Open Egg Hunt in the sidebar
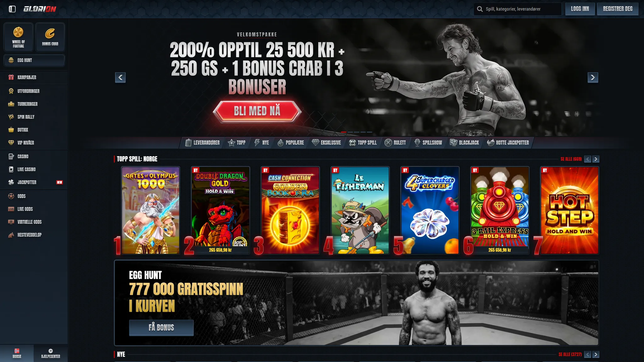 click(x=34, y=60)
